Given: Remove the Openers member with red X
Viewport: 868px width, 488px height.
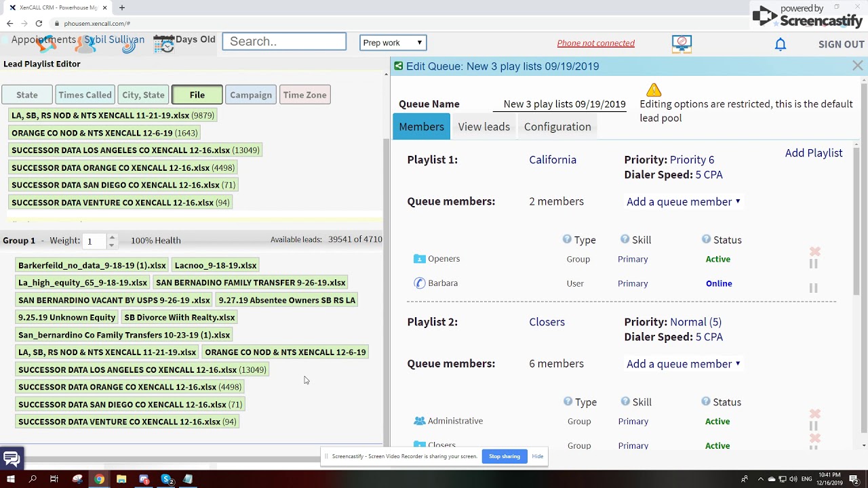Looking at the screenshot, I should coord(814,251).
